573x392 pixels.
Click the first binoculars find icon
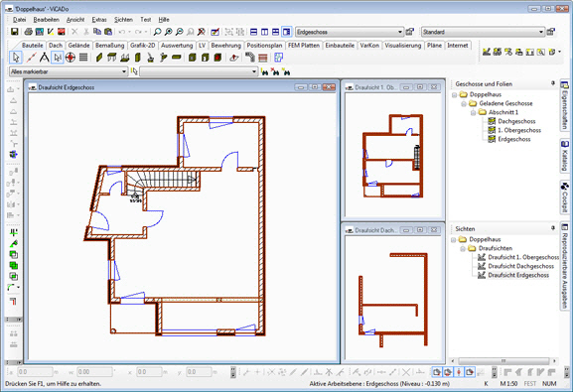point(264,72)
